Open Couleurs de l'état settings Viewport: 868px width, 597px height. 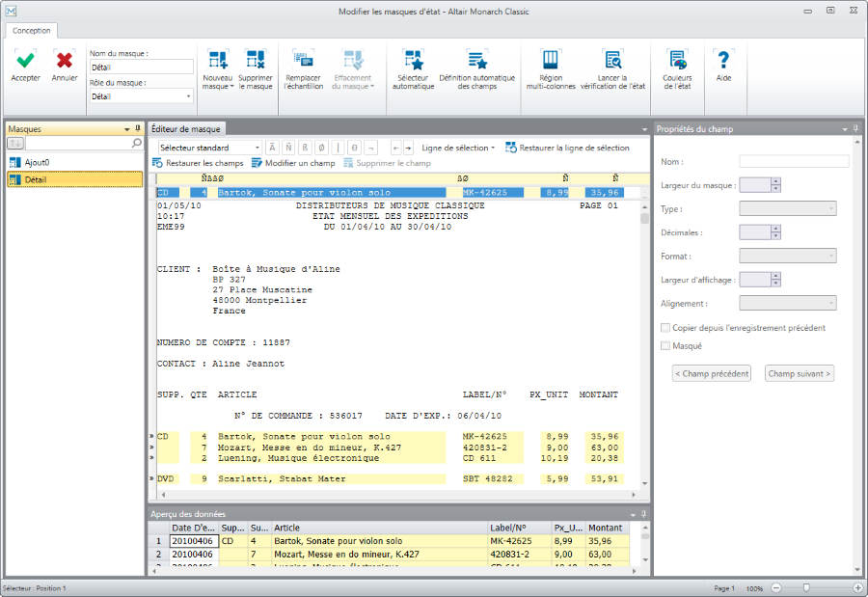(x=677, y=60)
